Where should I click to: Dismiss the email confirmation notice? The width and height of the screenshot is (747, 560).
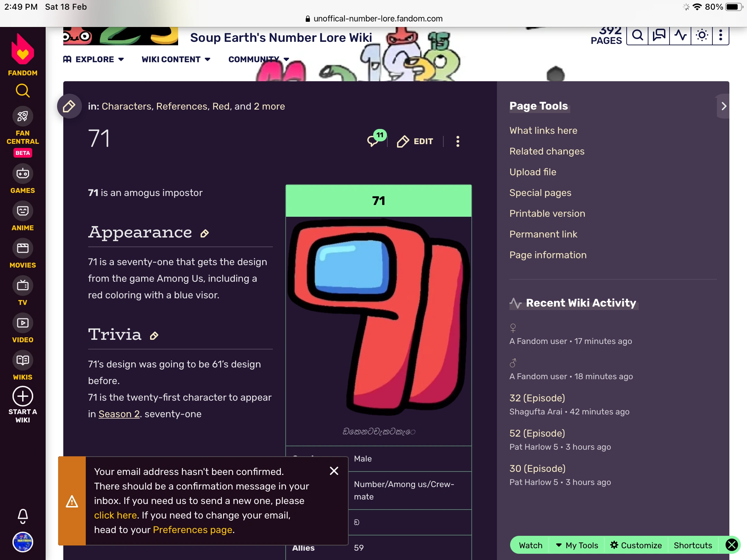coord(334,471)
